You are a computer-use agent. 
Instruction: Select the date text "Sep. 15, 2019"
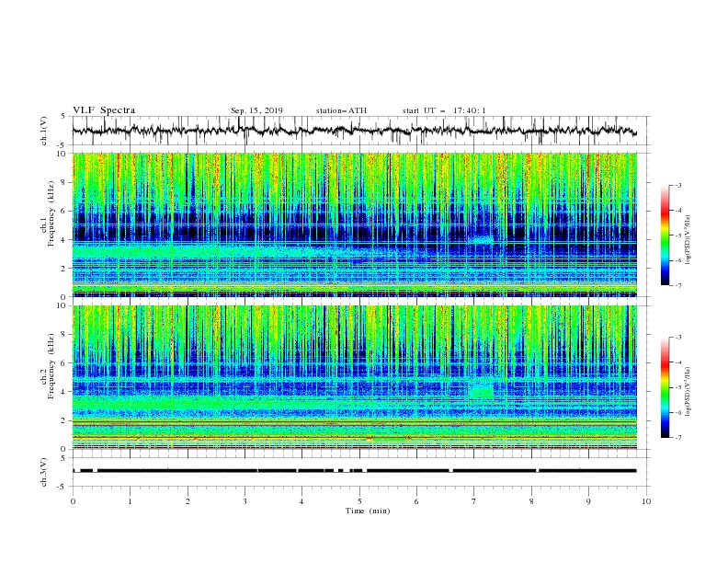[x=256, y=110]
